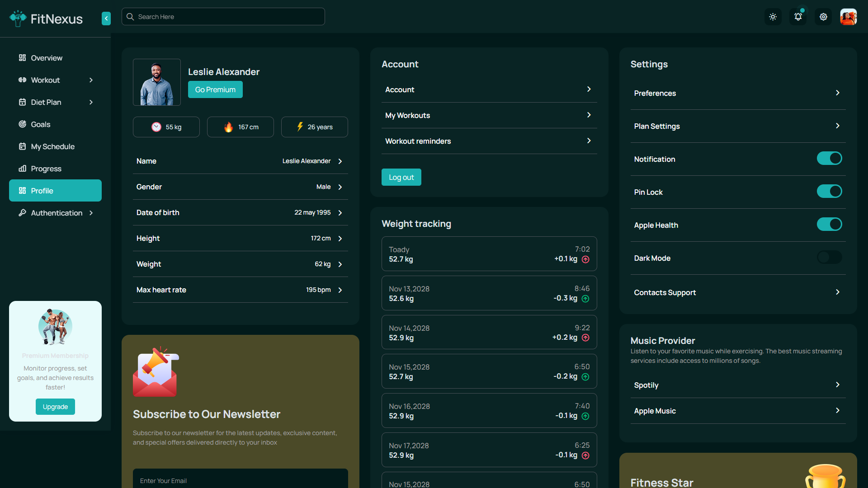Enable Dark Mode toggle
The height and width of the screenshot is (488, 868).
coord(829,257)
